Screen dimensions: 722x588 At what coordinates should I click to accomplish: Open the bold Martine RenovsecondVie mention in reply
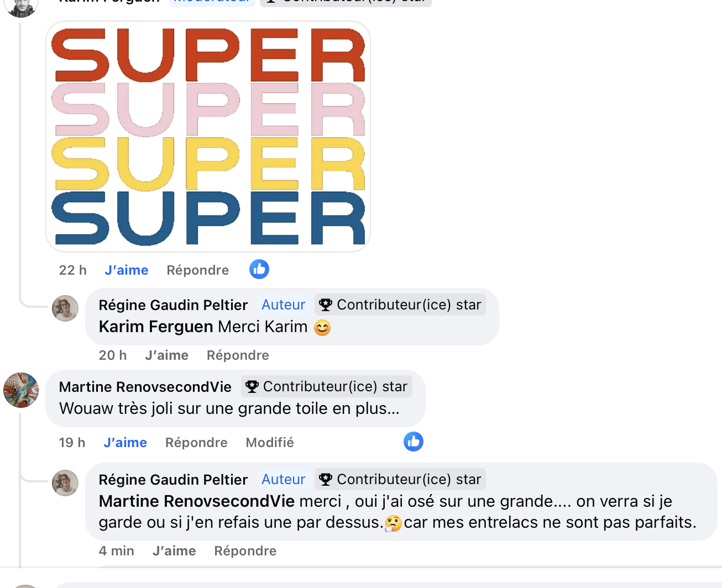[197, 501]
